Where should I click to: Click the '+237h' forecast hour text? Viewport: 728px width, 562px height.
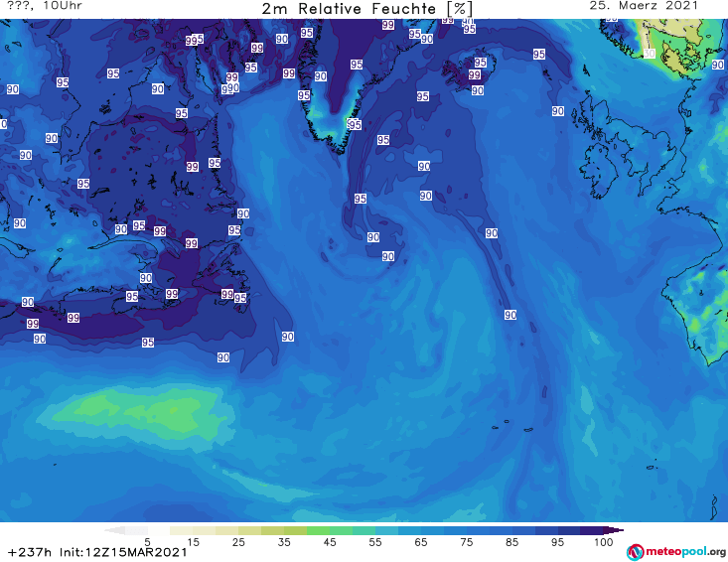tap(30, 552)
